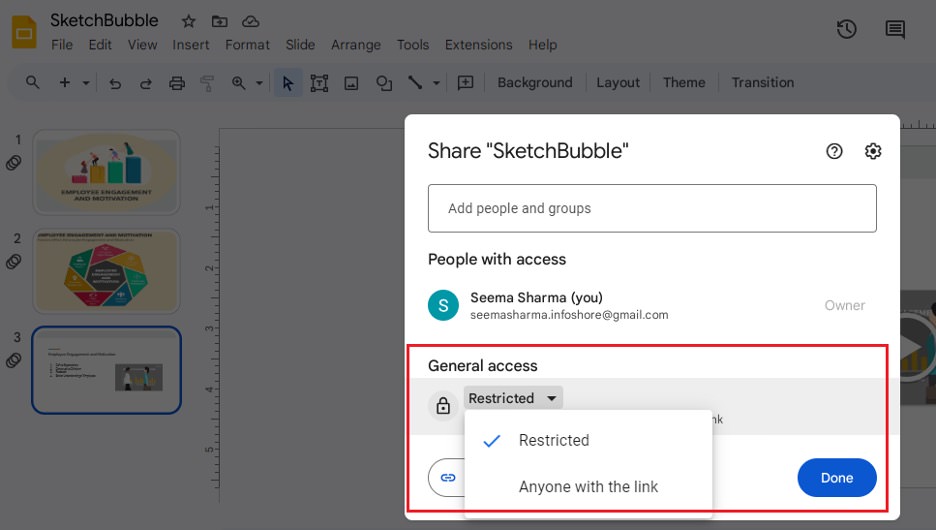Click the link icon beside slide 1

[14, 163]
